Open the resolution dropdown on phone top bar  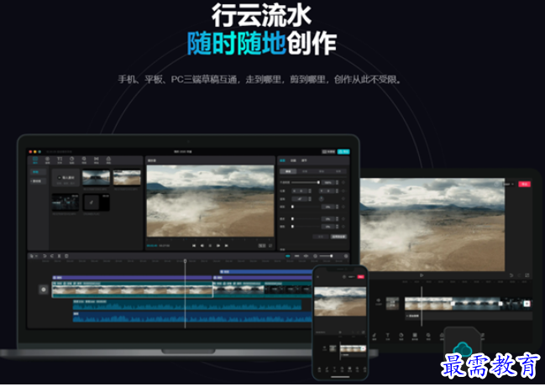click(351, 277)
